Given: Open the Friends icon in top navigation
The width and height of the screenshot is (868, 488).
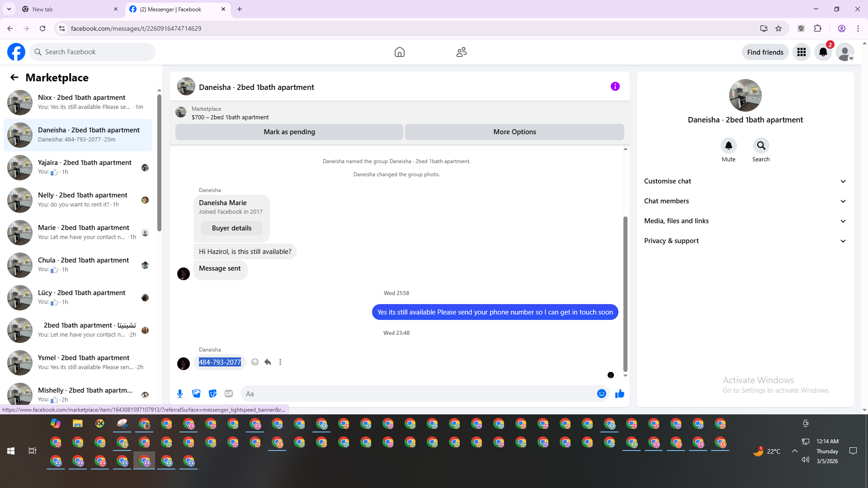Looking at the screenshot, I should 462,52.
